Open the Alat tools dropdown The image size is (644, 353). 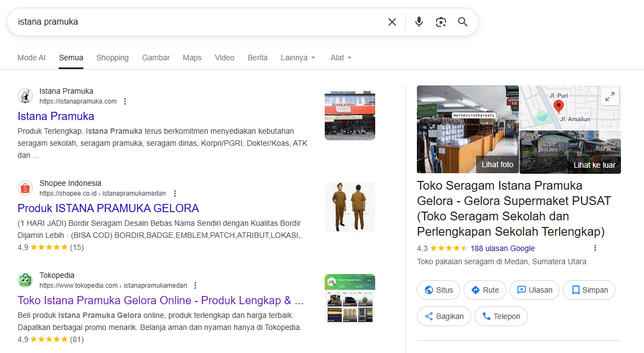341,58
